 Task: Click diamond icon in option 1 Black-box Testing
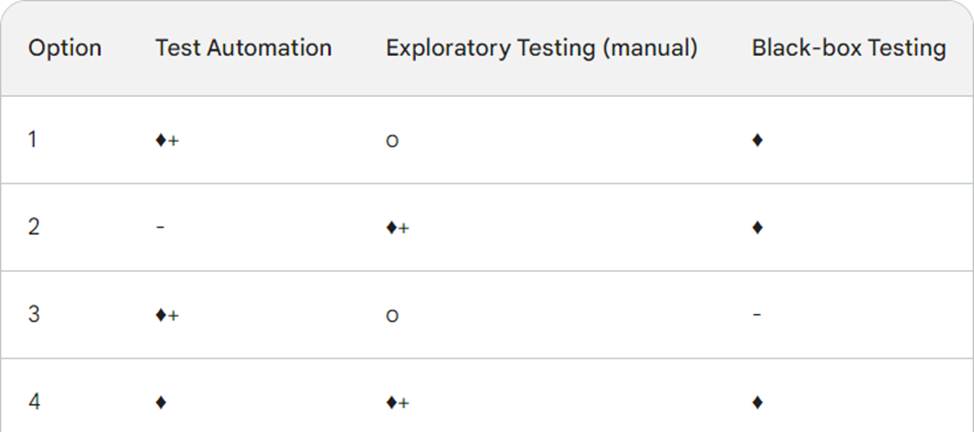[x=757, y=140]
